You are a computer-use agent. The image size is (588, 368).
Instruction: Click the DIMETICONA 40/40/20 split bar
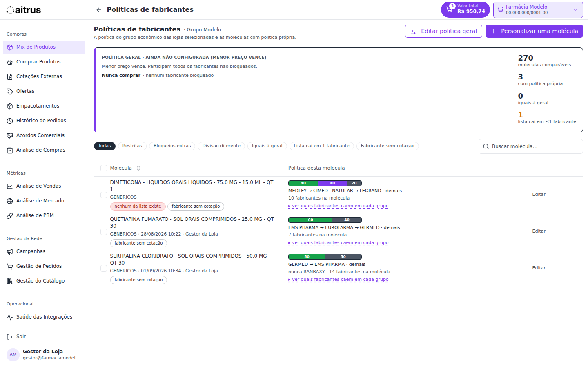click(325, 183)
